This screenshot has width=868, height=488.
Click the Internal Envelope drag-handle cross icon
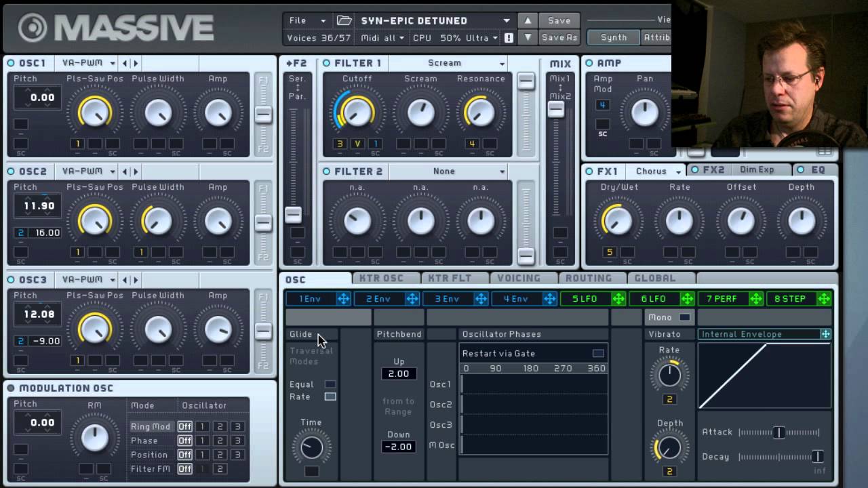[x=825, y=334]
